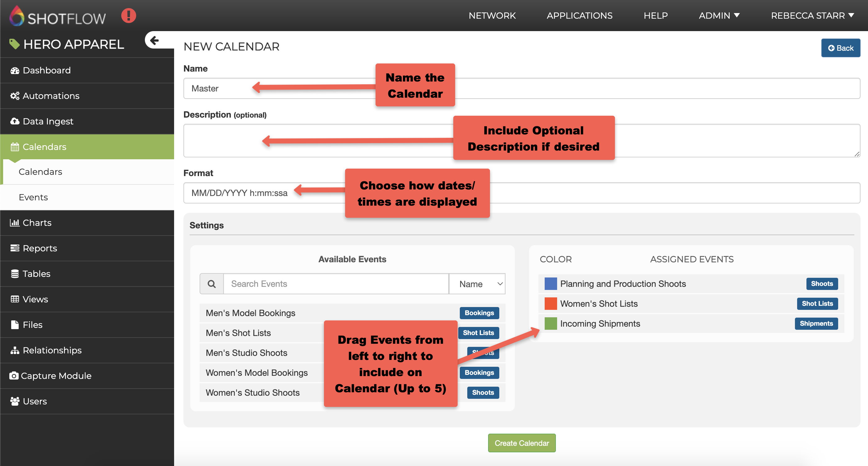Select Events under Calendars submenu
Image resolution: width=868 pixels, height=466 pixels.
click(33, 197)
